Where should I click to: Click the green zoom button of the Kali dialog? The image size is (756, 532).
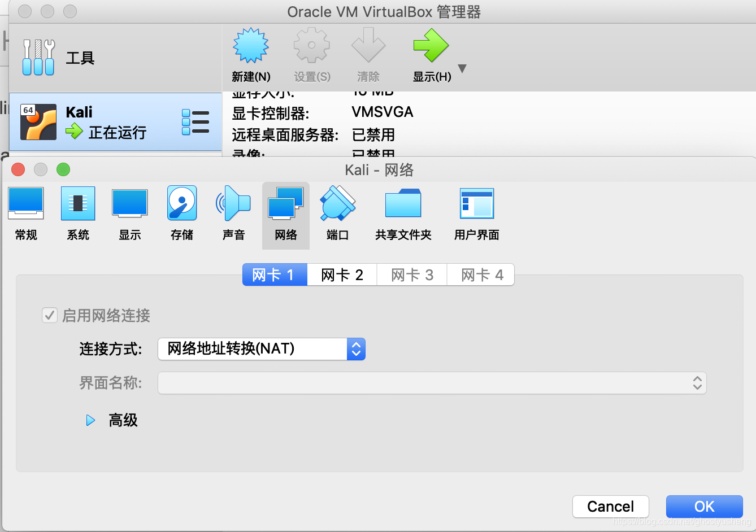click(63, 169)
